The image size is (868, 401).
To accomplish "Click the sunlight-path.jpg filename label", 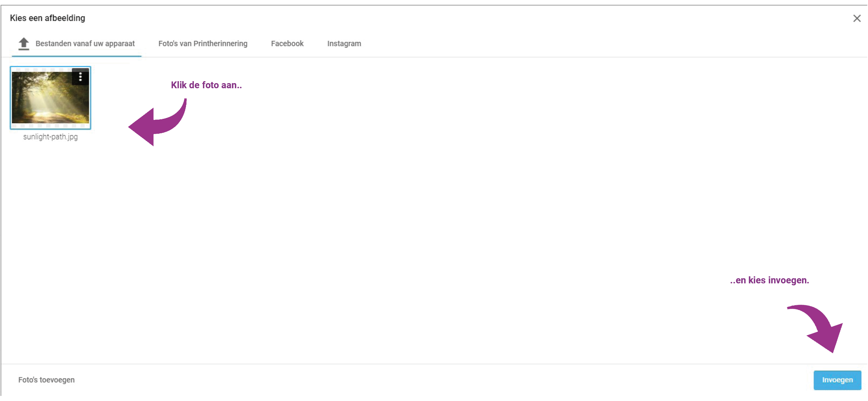I will point(50,137).
